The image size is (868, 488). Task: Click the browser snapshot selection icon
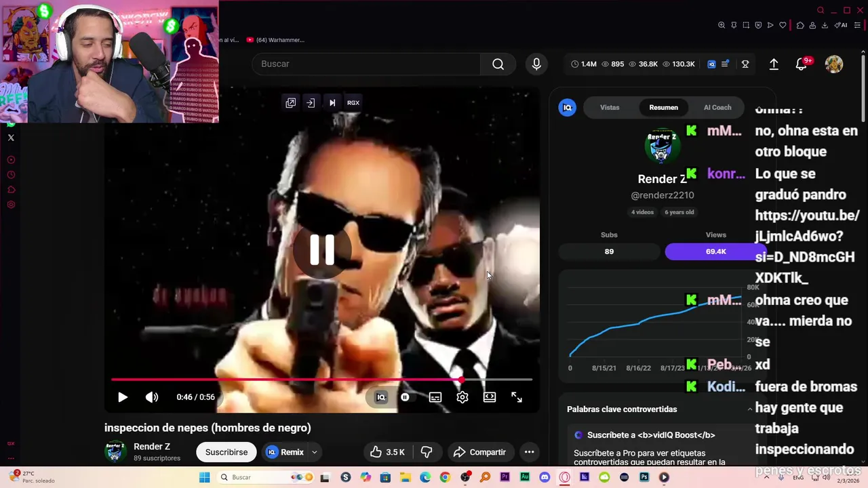click(746, 26)
